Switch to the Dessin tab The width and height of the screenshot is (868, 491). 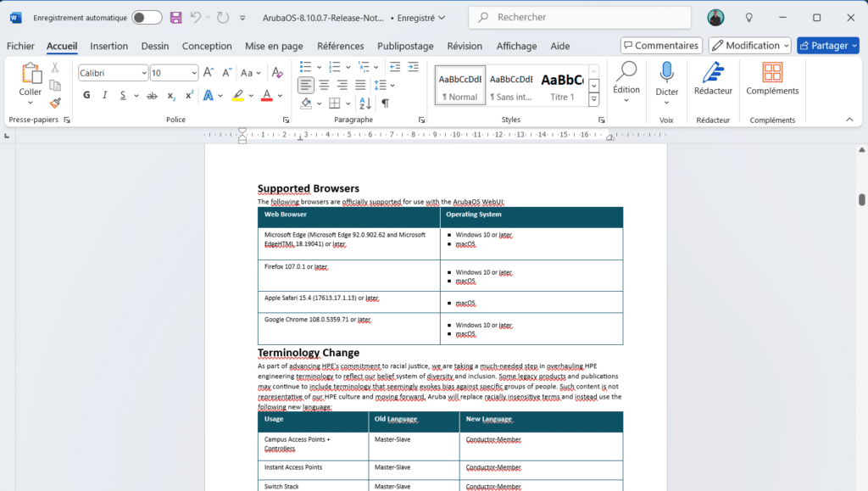155,46
